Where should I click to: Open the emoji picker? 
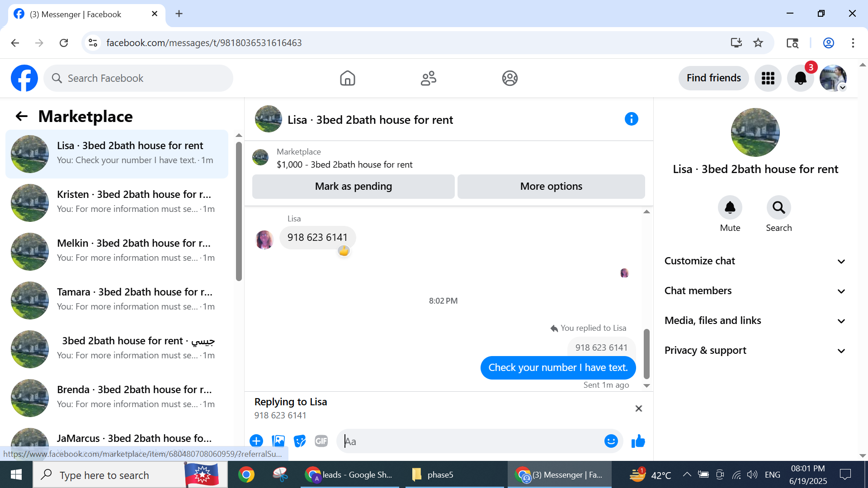pyautogui.click(x=611, y=441)
